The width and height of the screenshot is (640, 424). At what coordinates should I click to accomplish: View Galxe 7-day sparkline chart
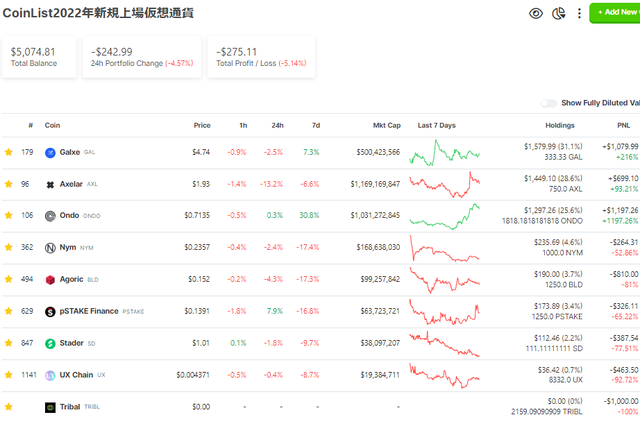444,153
